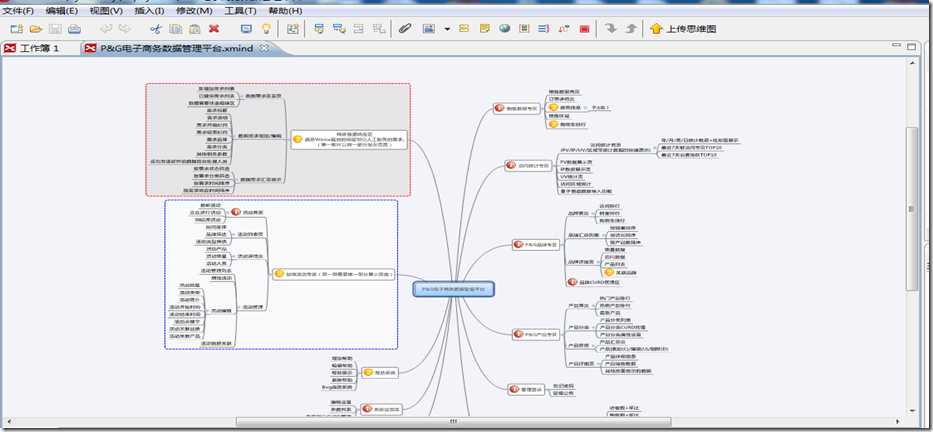The image size is (933, 432).
Task: Click the insert topic icon
Action: (320, 29)
